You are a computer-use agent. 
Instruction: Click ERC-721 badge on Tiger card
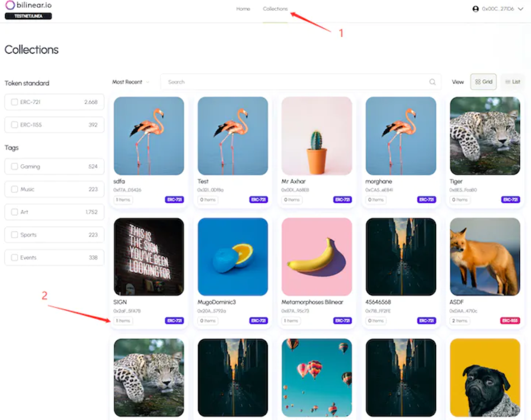511,200
